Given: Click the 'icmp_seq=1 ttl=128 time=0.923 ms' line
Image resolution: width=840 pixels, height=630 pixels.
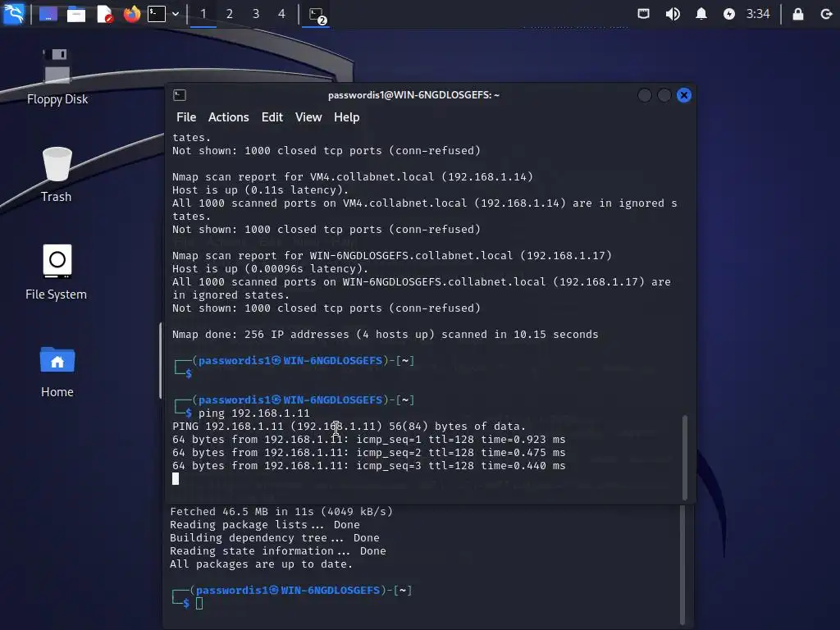Looking at the screenshot, I should pyautogui.click(x=368, y=440).
